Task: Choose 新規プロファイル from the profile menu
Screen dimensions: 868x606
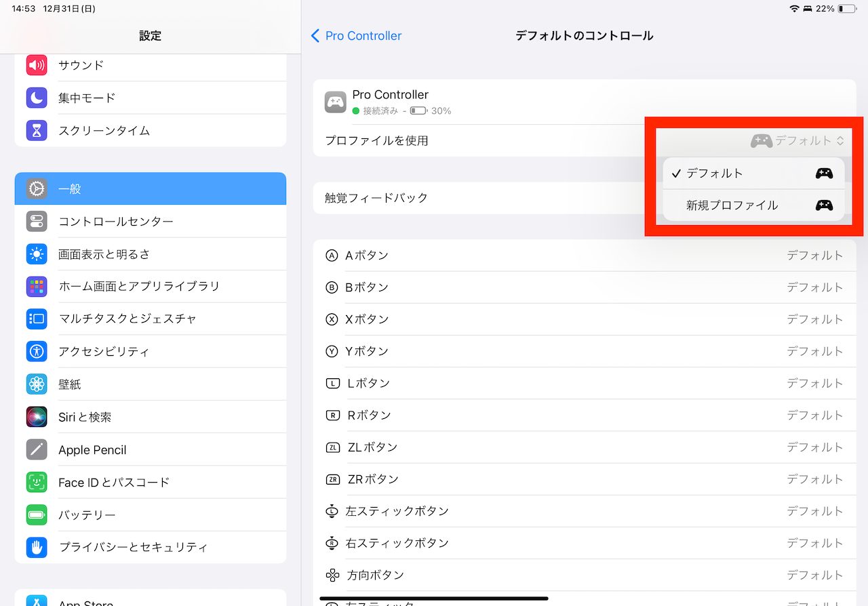Action: (753, 205)
